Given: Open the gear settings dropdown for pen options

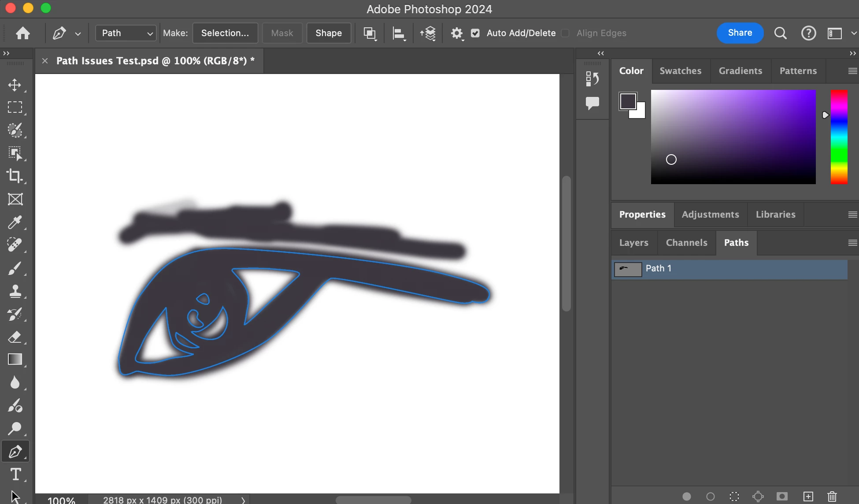Looking at the screenshot, I should tap(457, 33).
